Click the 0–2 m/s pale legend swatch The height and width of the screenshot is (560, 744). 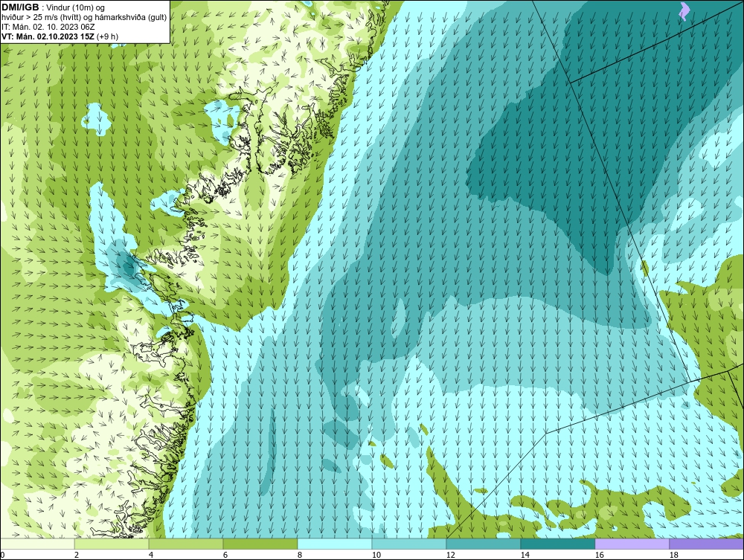pos(37,544)
